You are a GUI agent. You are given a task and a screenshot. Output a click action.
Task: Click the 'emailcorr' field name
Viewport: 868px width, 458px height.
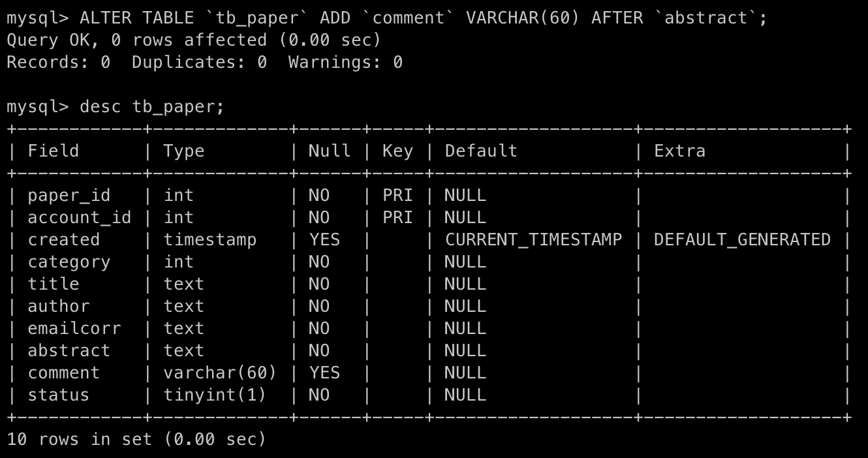click(74, 329)
